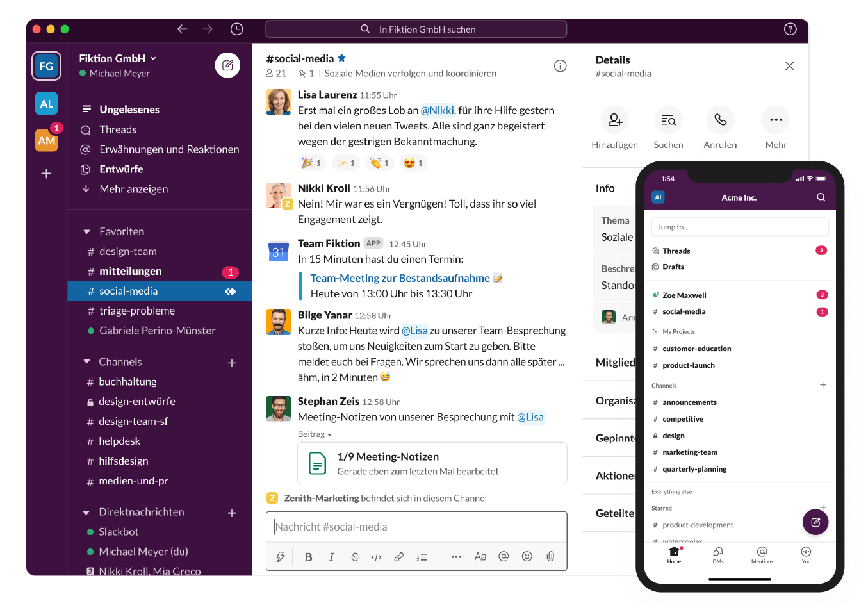The width and height of the screenshot is (868, 610).
Task: Toggle strikethrough formatting in the composer
Action: [x=354, y=556]
